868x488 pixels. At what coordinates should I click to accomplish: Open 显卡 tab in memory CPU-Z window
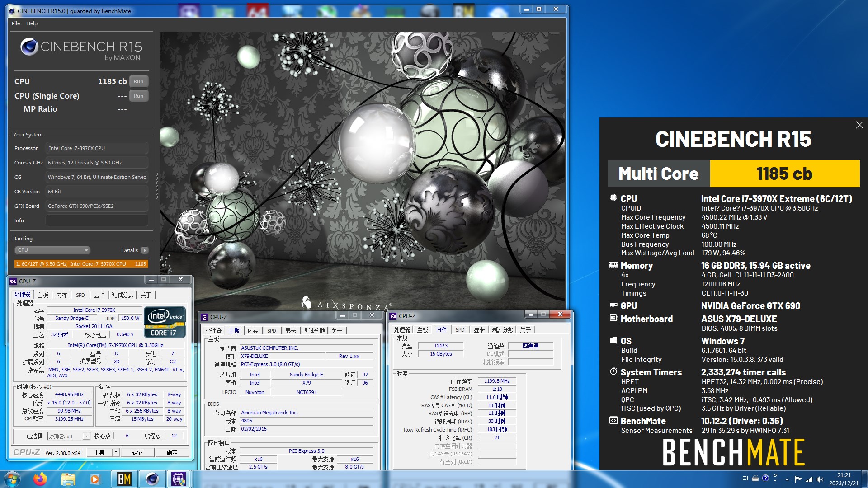(x=479, y=330)
